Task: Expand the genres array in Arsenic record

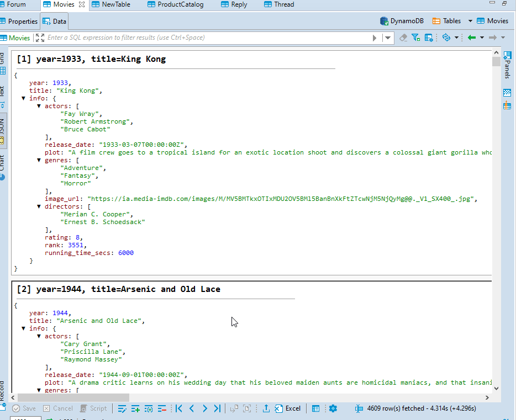Action: coord(39,390)
